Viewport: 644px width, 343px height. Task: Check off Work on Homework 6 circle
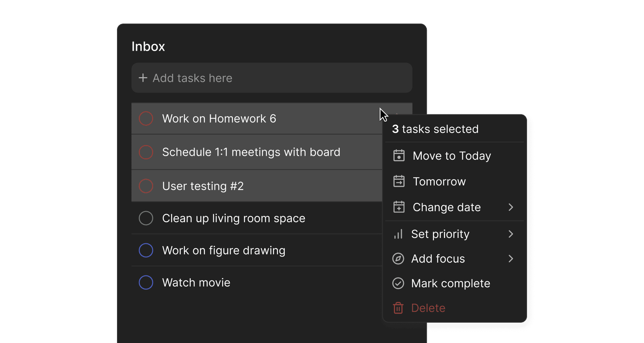(146, 119)
